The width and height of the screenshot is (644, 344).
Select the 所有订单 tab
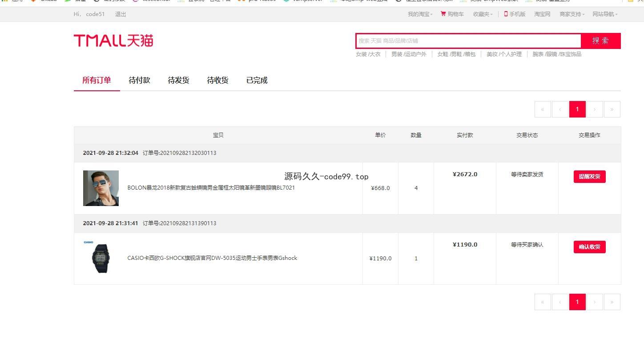click(x=97, y=81)
